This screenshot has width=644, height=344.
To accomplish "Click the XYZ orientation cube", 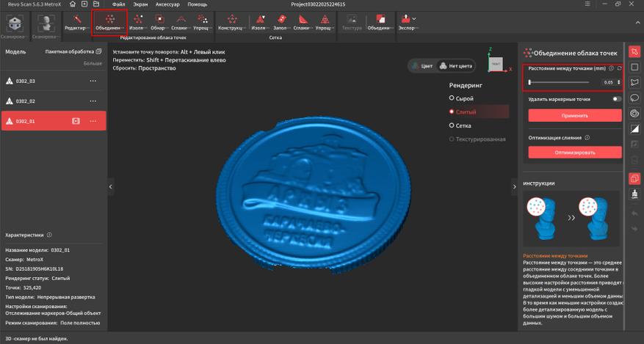I will coord(496,64).
